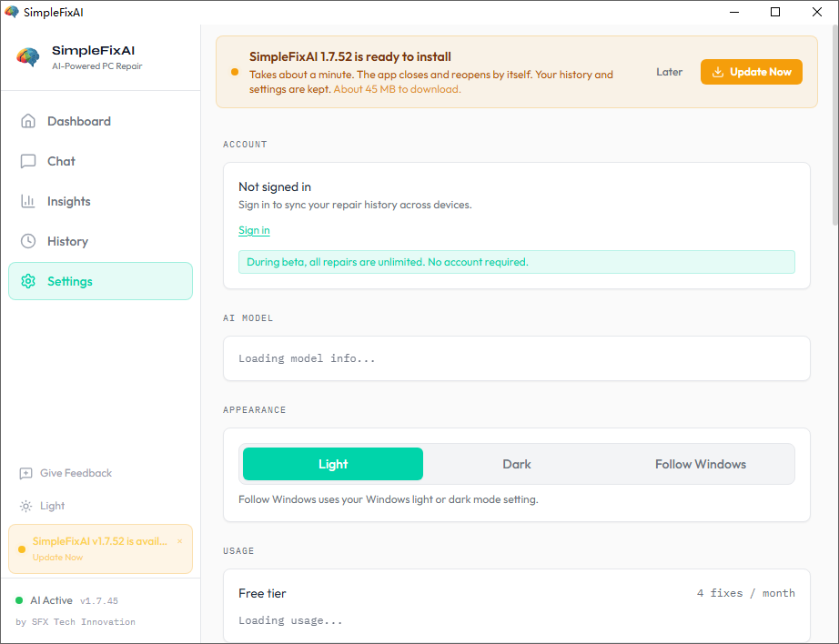Screen dimensions: 839x644
Task: Click the "4 fixes / month" value
Action: [x=746, y=593]
